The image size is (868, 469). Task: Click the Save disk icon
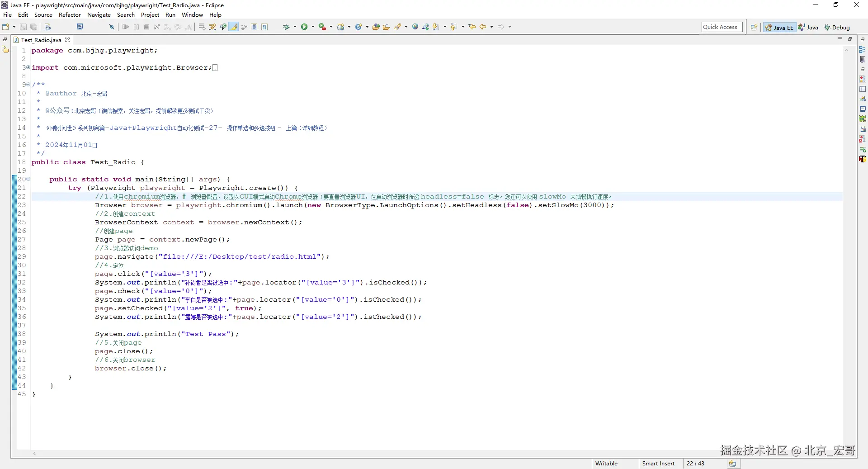click(x=23, y=27)
